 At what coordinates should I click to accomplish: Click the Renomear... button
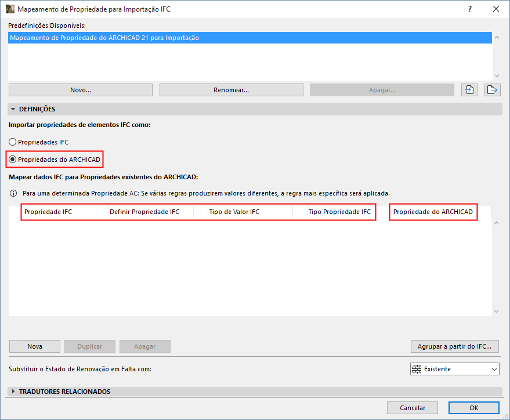pyautogui.click(x=232, y=90)
